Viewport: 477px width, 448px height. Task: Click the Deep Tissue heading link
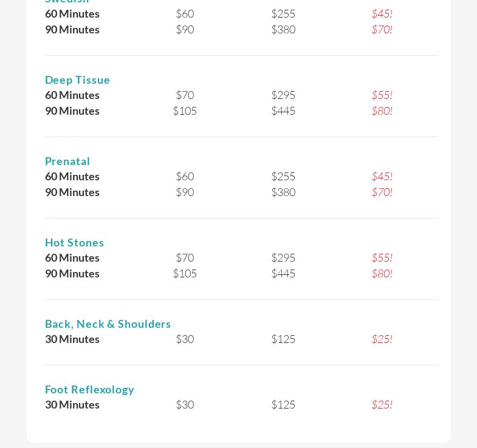point(77,80)
